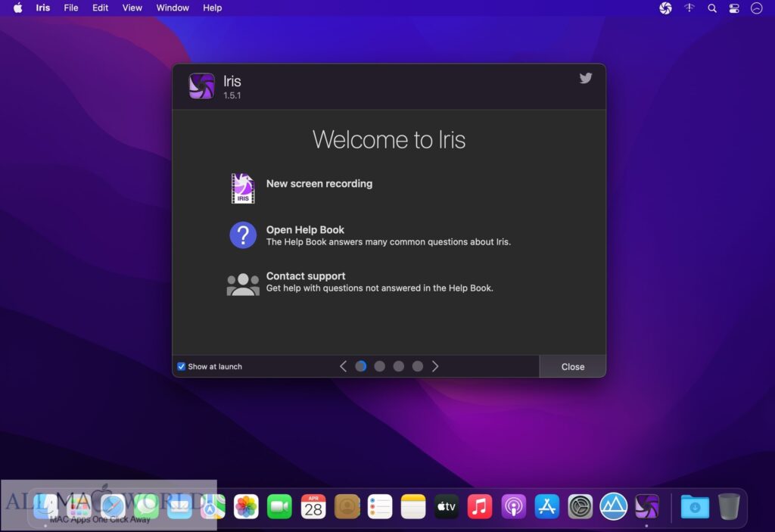Click the New screen recording film icon
The width and height of the screenshot is (775, 532).
pyautogui.click(x=243, y=188)
